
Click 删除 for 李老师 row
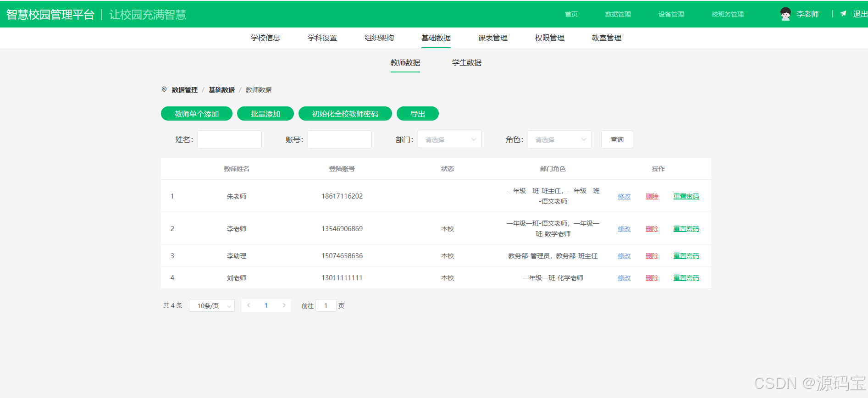652,229
